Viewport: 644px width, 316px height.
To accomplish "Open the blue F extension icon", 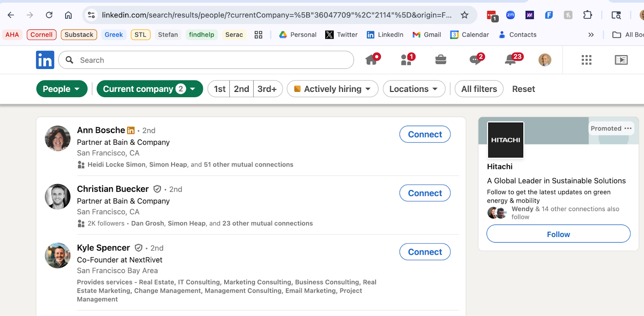I will [549, 15].
